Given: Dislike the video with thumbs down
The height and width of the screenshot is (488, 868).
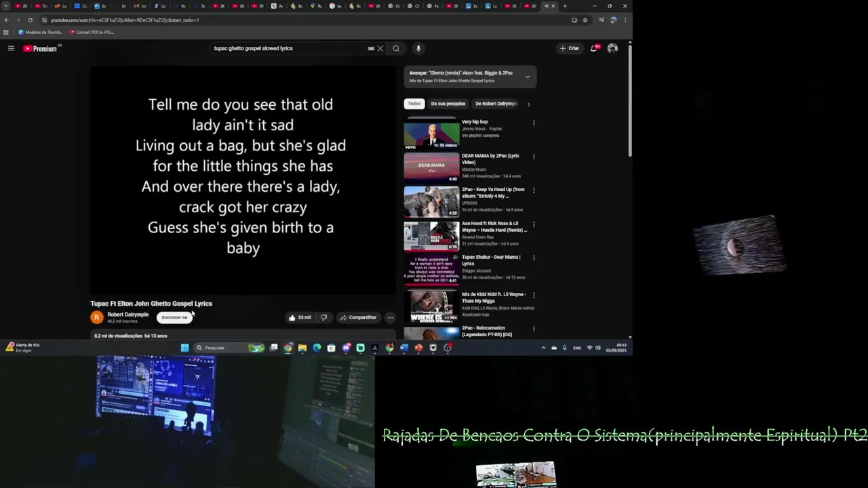Looking at the screenshot, I should click(x=323, y=317).
